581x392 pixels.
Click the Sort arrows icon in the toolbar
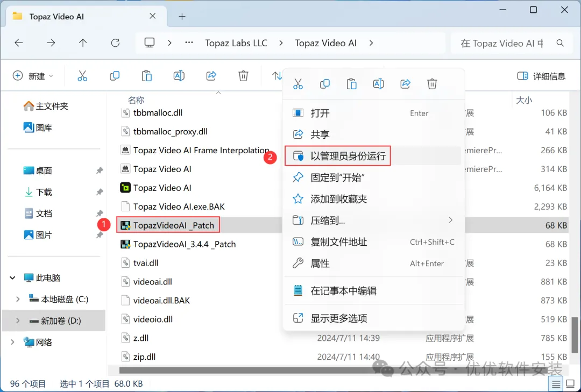point(277,76)
